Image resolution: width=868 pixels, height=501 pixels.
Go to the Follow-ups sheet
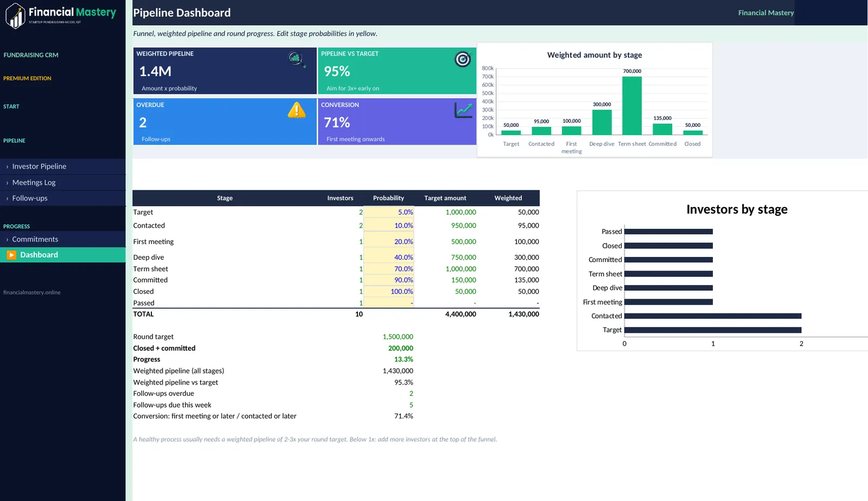point(63,198)
